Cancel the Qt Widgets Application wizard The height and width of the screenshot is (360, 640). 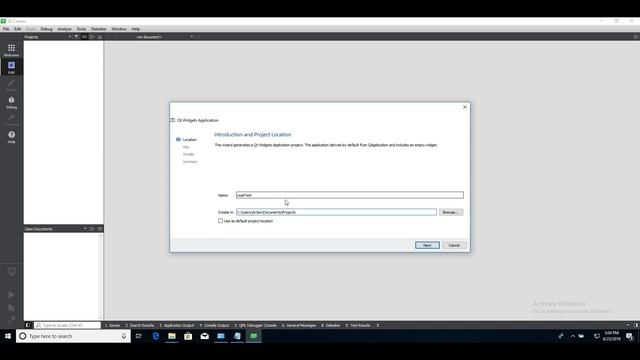[454, 245]
